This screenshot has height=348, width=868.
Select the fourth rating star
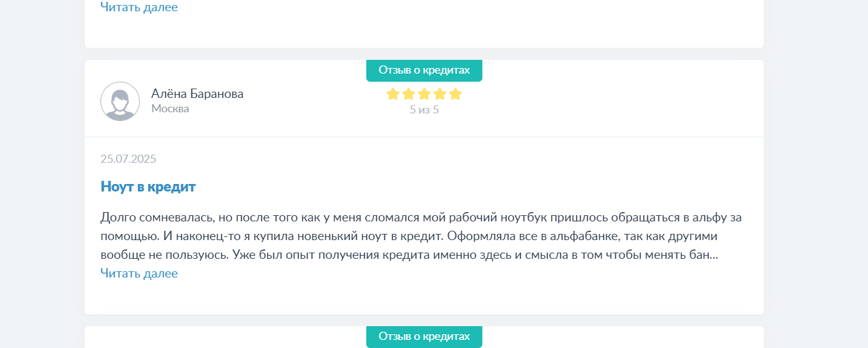440,94
